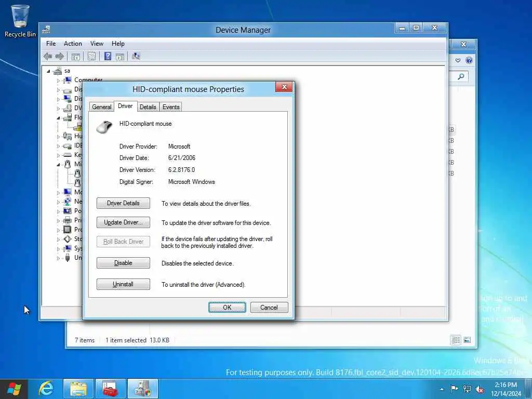Select the DVD drives category icon
The image size is (532, 399).
tap(67, 108)
